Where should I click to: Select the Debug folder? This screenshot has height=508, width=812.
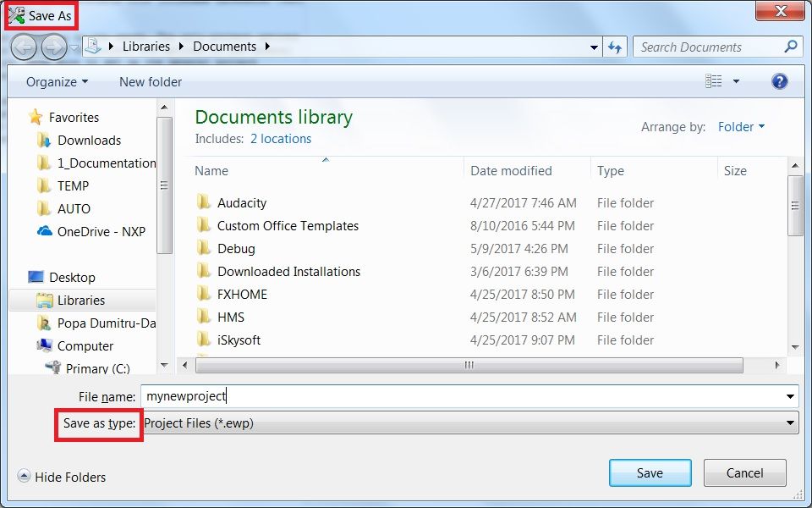[x=236, y=249]
